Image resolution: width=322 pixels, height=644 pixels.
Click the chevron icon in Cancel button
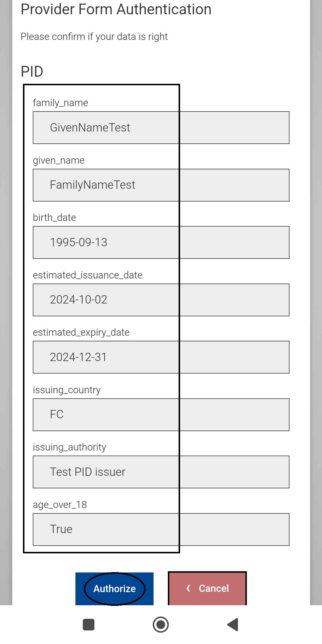[188, 588]
